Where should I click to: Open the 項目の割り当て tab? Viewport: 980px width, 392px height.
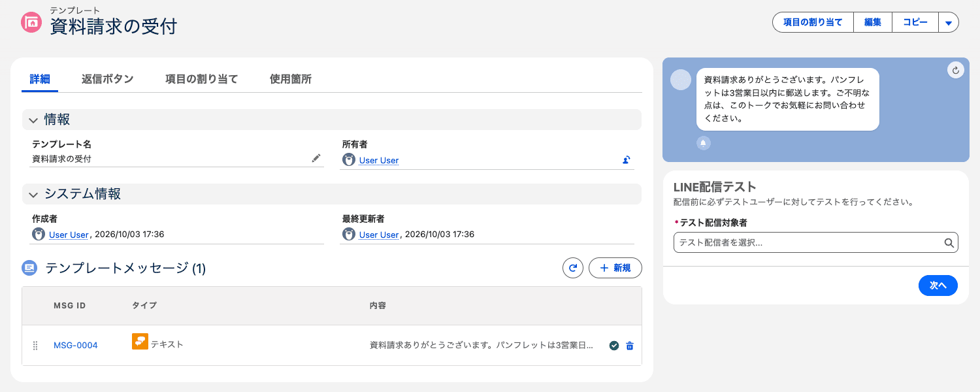[x=202, y=79]
